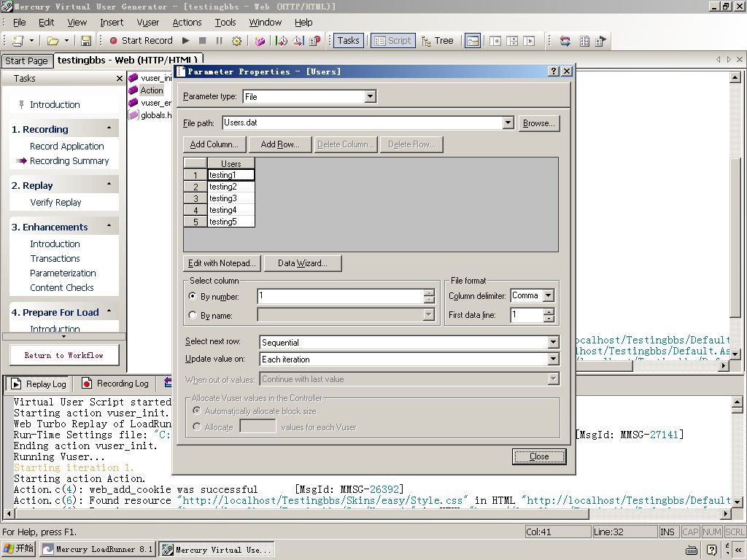
Task: Click the Windows Start button on taskbar
Action: pyautogui.click(x=18, y=548)
